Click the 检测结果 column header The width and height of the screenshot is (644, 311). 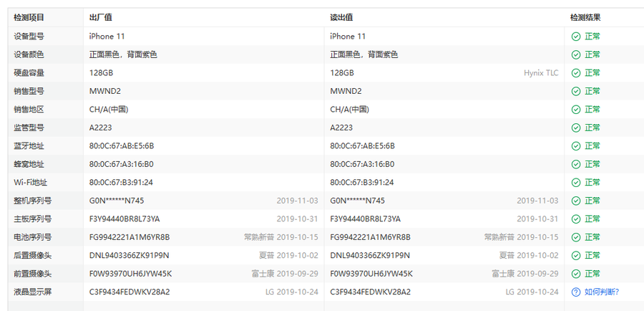(585, 18)
